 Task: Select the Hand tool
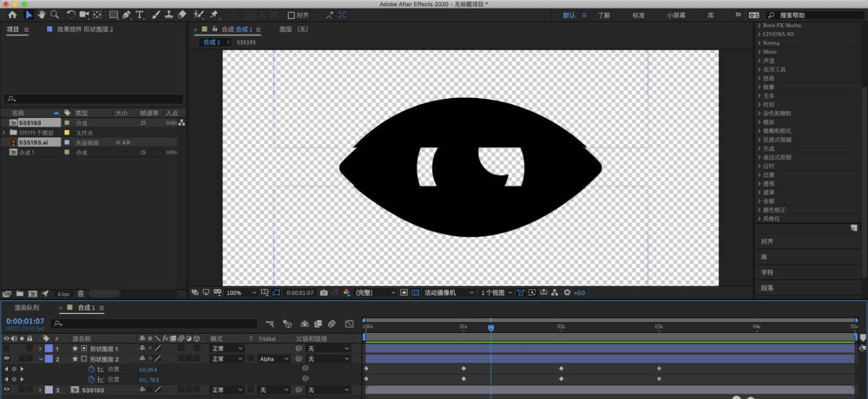tap(42, 15)
